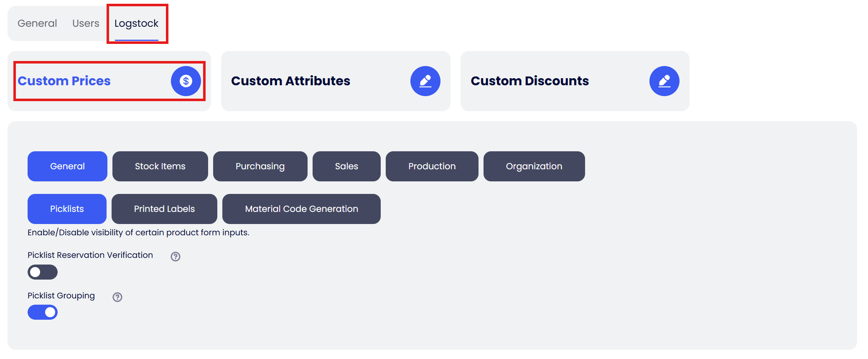Switch to the General top tab
Image resolution: width=868 pixels, height=359 pixels.
(37, 23)
